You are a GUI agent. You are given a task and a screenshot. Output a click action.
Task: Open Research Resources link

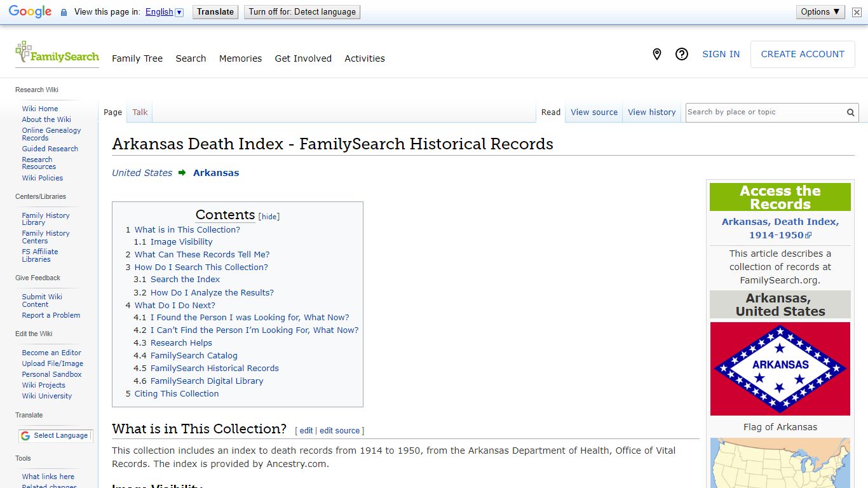39,163
